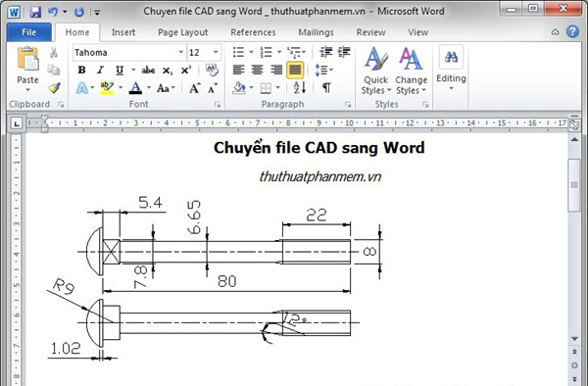Open the Tahoma font name dropdown

point(180,52)
